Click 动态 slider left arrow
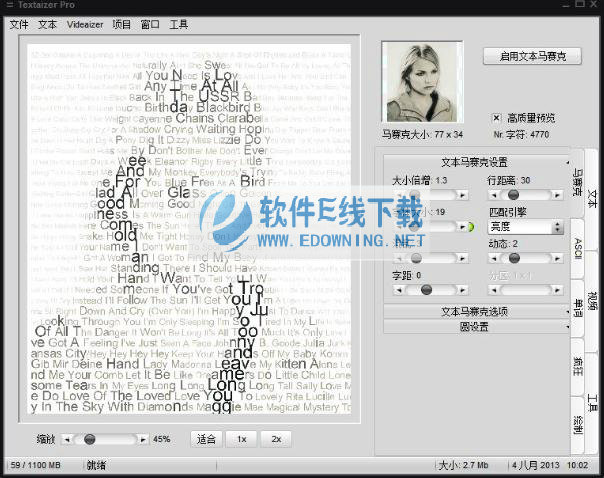The image size is (604, 478). point(494,258)
